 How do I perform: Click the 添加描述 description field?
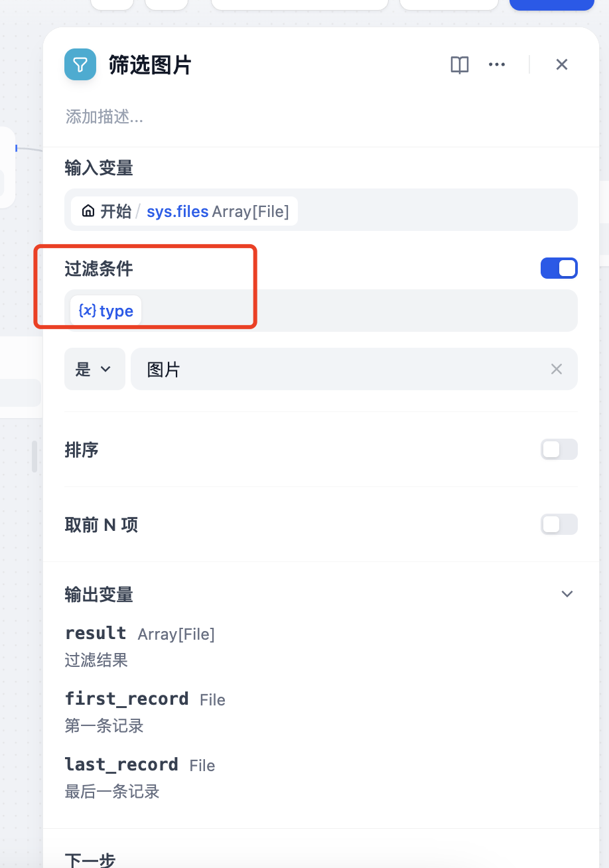pyautogui.click(x=104, y=117)
